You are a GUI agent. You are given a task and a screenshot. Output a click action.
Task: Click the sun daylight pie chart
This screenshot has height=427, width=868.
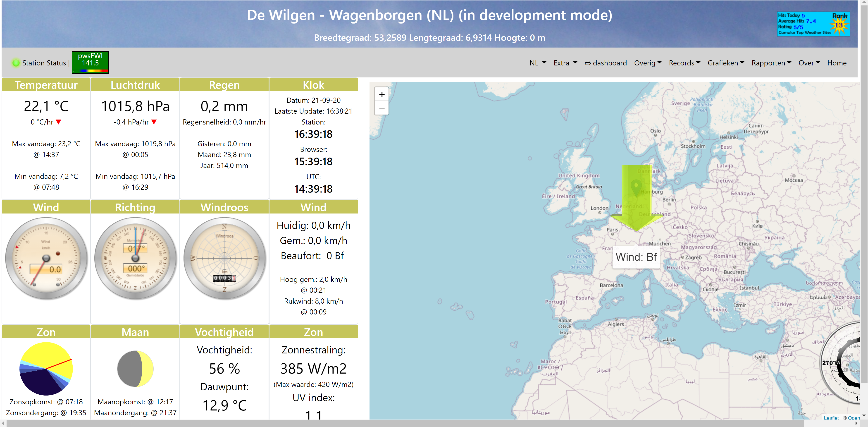(46, 369)
